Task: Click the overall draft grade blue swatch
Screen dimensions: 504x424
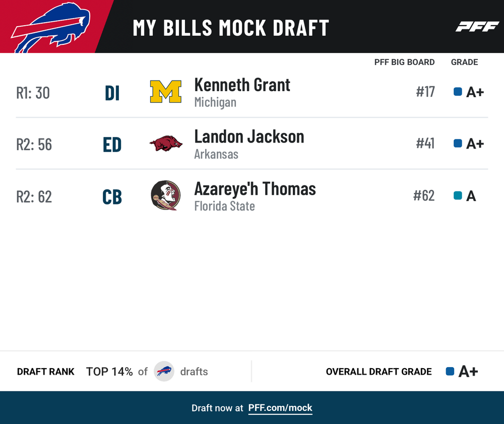Action: [x=450, y=371]
